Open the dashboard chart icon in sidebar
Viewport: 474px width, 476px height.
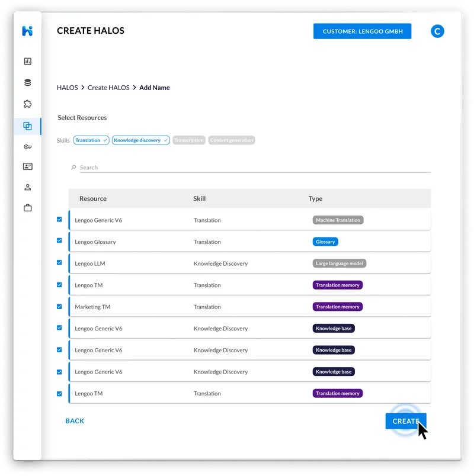click(x=28, y=62)
